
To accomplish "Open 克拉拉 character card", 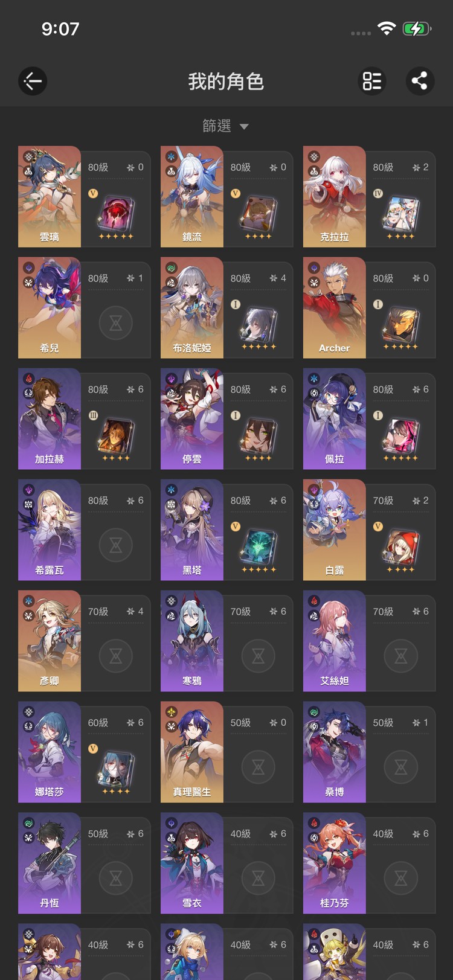I will point(369,197).
